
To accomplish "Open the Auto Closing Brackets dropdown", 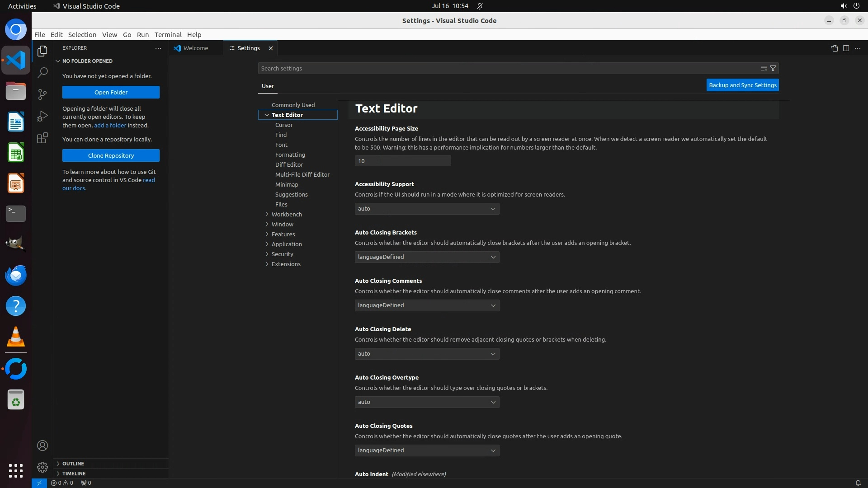I will [427, 257].
